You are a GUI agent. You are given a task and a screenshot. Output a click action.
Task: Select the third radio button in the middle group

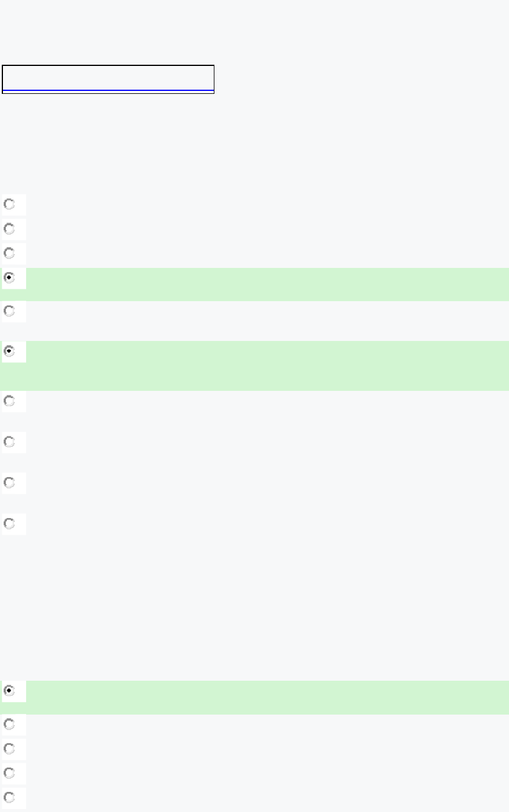[x=10, y=442]
